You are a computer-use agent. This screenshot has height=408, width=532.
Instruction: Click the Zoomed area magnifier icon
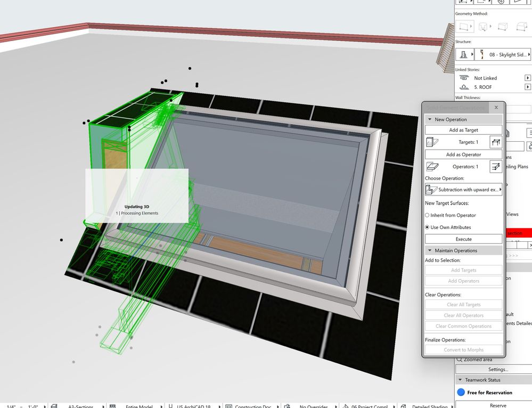pos(459,360)
